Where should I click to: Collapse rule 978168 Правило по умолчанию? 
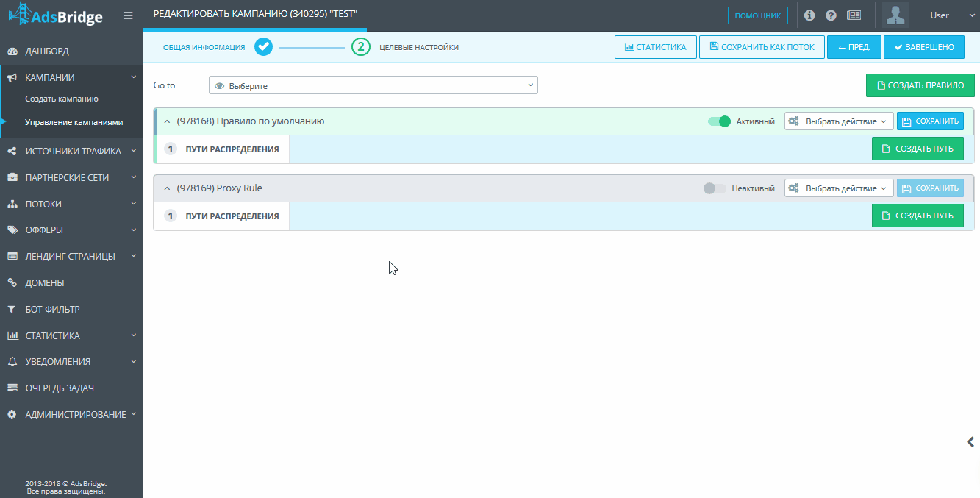[x=166, y=121]
